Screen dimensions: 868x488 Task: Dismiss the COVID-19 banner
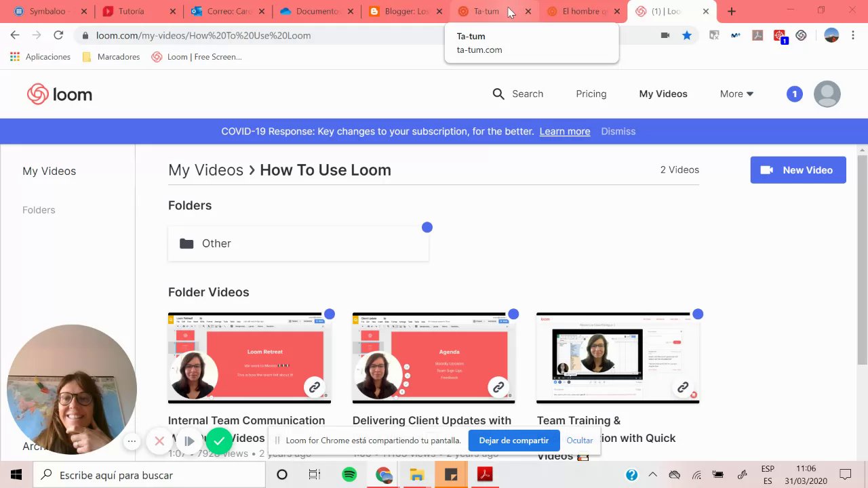click(x=618, y=131)
